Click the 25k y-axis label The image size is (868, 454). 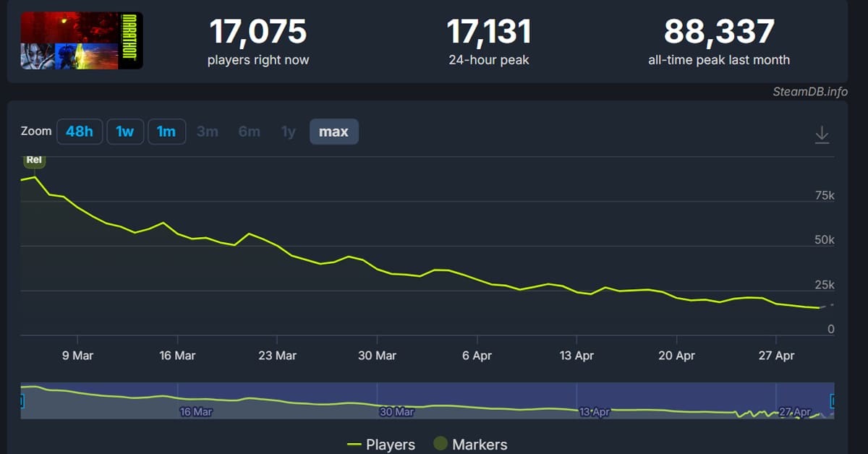[824, 285]
